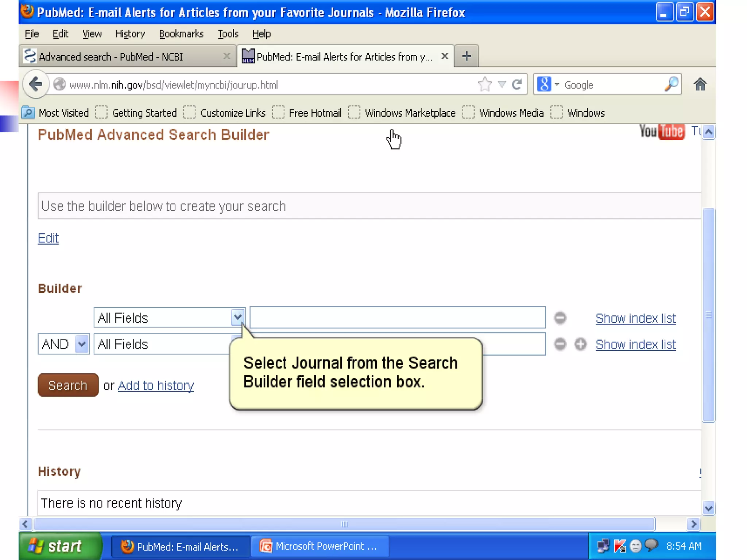Image resolution: width=747 pixels, height=560 pixels.
Task: Click the first builder search term field
Action: click(398, 318)
